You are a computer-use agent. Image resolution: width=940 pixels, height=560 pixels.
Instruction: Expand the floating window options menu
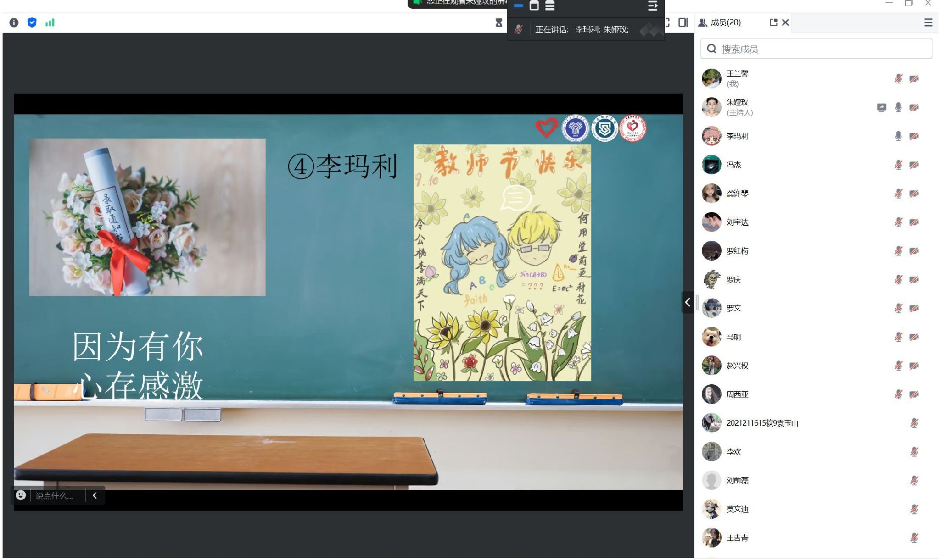tap(652, 6)
